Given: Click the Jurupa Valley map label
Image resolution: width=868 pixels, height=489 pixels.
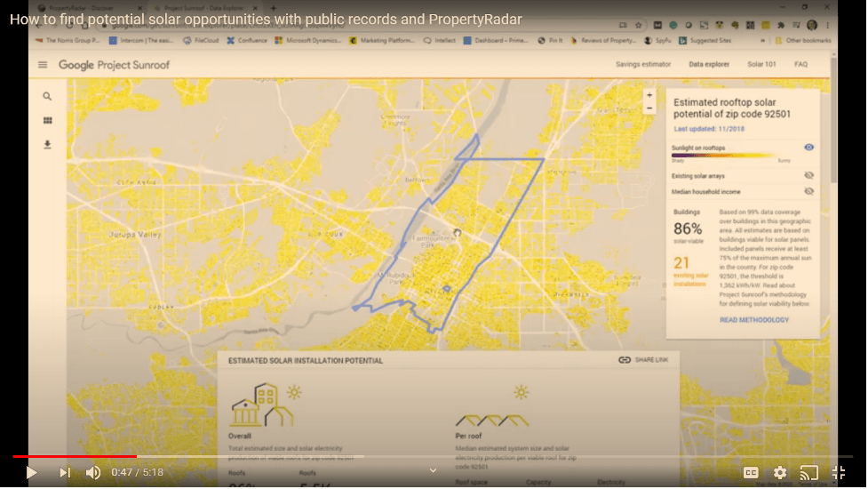Looking at the screenshot, I should point(135,234).
